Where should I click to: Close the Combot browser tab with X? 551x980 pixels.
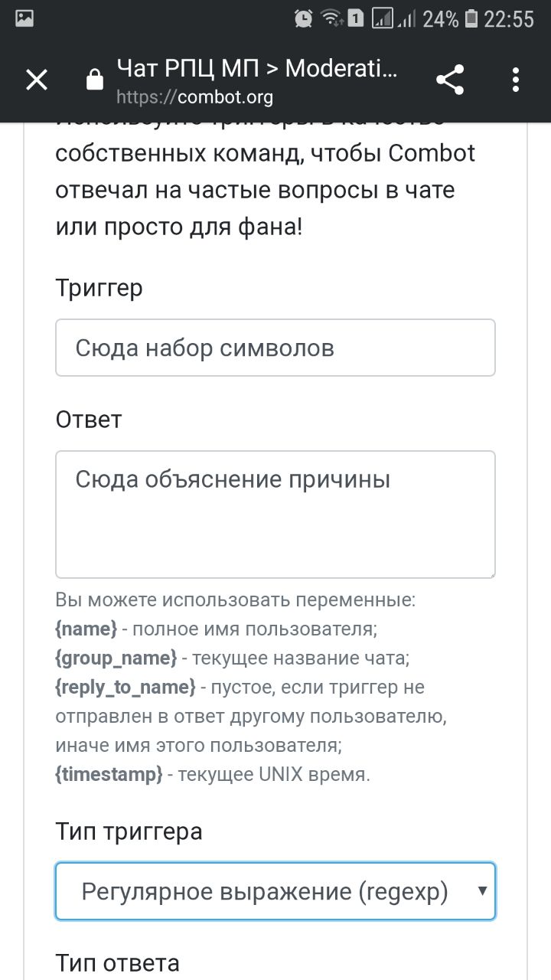click(x=37, y=80)
